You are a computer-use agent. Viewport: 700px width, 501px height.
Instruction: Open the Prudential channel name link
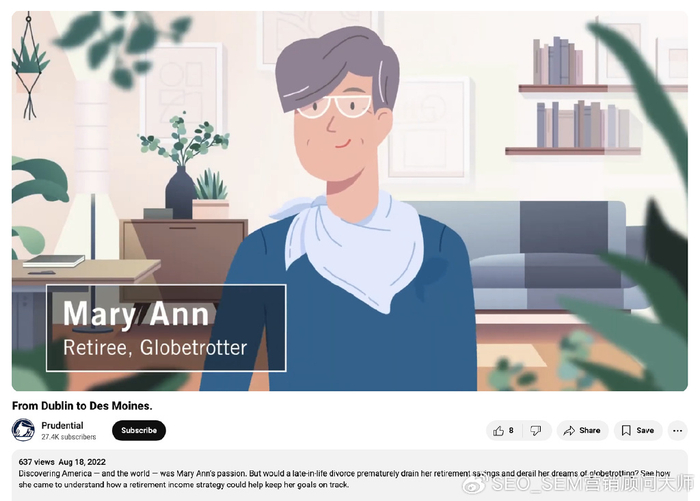[x=62, y=425]
